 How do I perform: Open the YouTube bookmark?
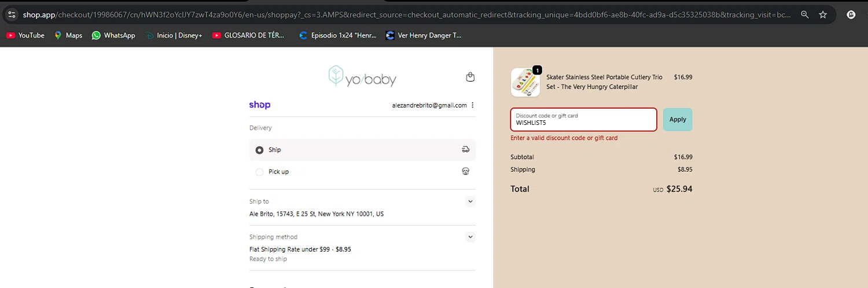[x=25, y=35]
